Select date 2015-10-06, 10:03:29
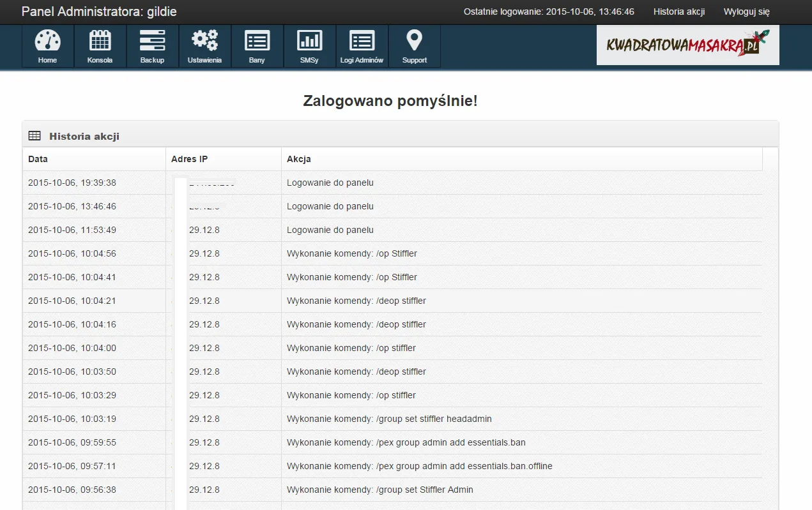This screenshot has width=812, height=510. click(x=72, y=395)
